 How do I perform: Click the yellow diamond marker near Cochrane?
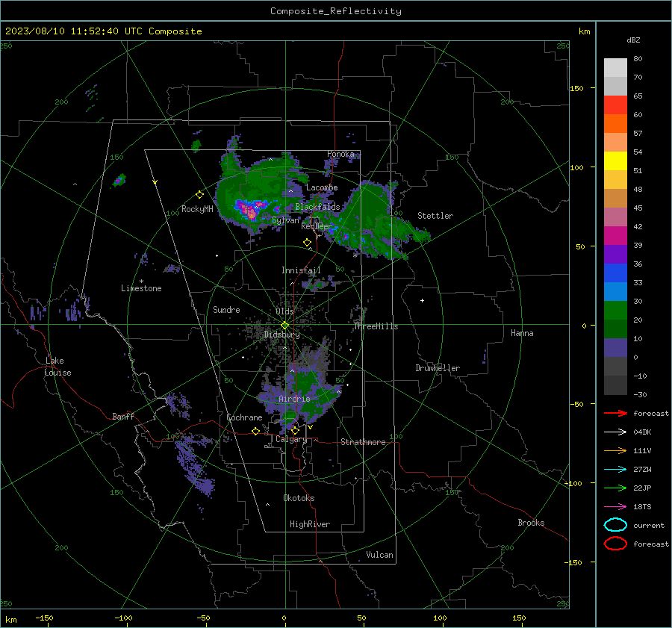[x=255, y=432]
